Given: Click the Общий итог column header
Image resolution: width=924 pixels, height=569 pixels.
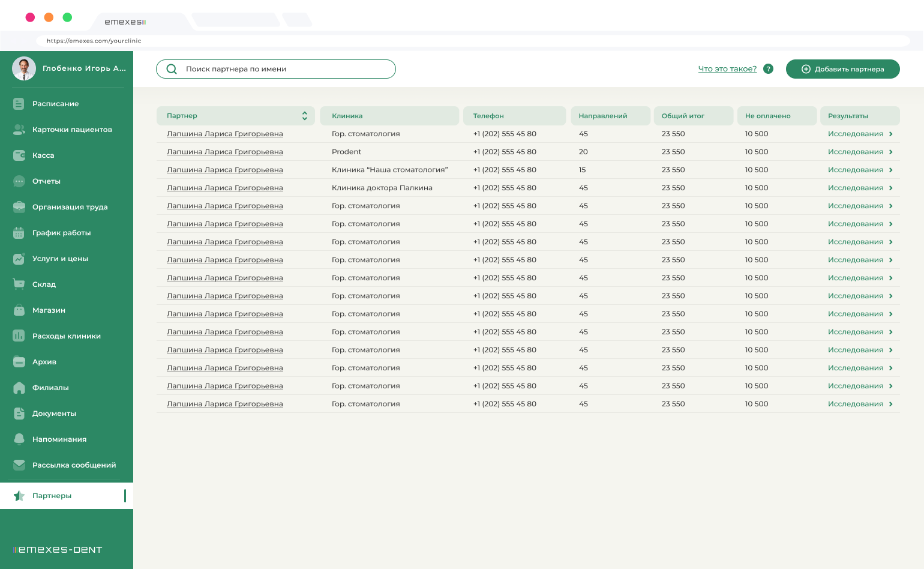Looking at the screenshot, I should coord(694,116).
